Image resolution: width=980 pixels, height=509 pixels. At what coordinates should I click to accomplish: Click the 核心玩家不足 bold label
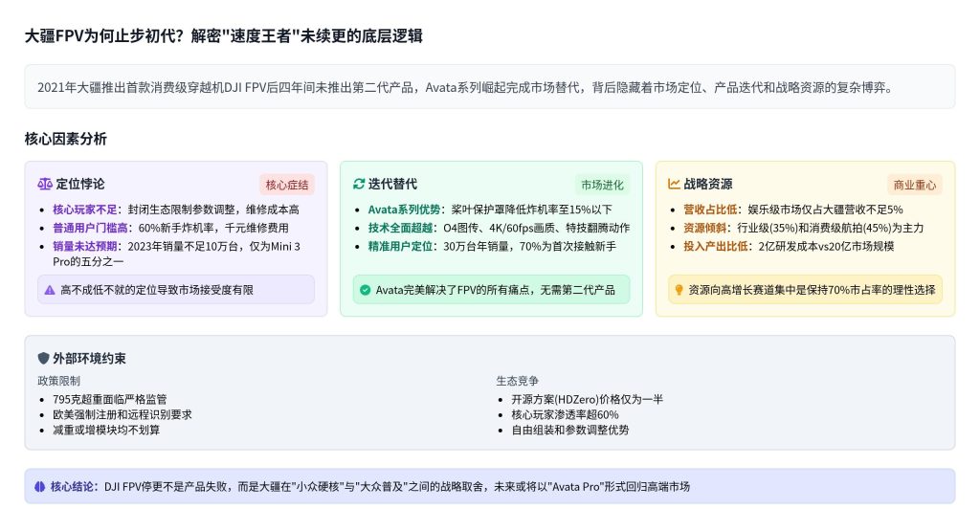pos(86,210)
